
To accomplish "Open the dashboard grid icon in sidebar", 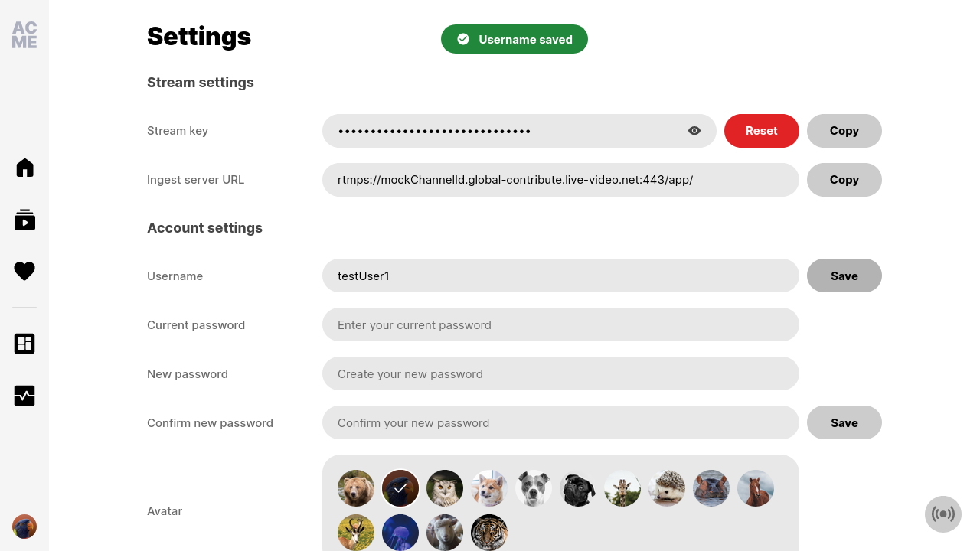I will click(x=24, y=344).
